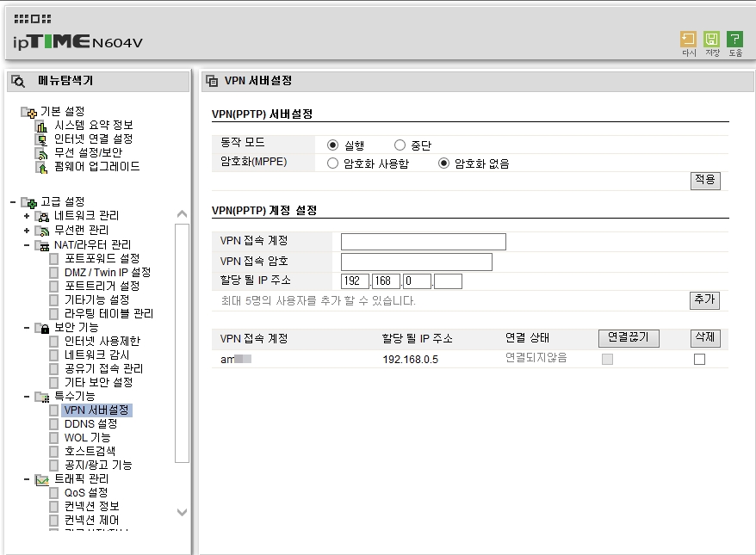The height and width of the screenshot is (555, 756).
Task: Click the 고급 설정 folder icon
Action: coord(29,202)
